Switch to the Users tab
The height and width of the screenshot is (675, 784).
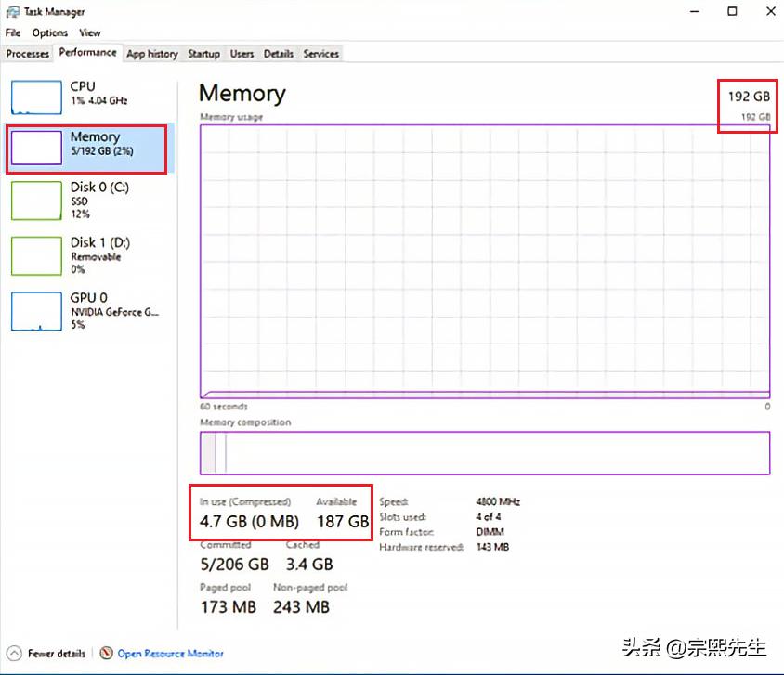click(x=242, y=54)
